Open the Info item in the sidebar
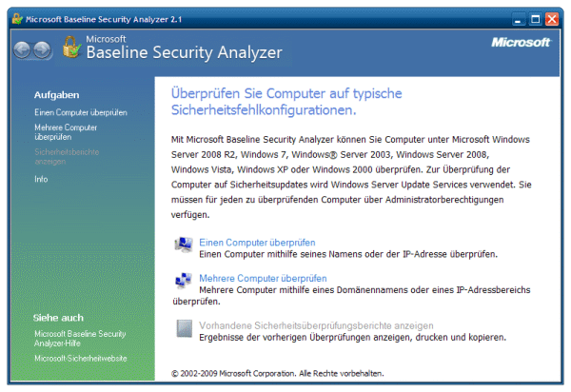 (x=41, y=179)
